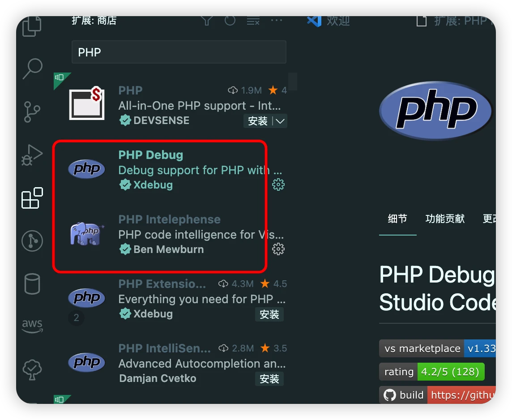Click the PHP Extension Pack logo
The width and height of the screenshot is (512, 420).
coord(86,297)
